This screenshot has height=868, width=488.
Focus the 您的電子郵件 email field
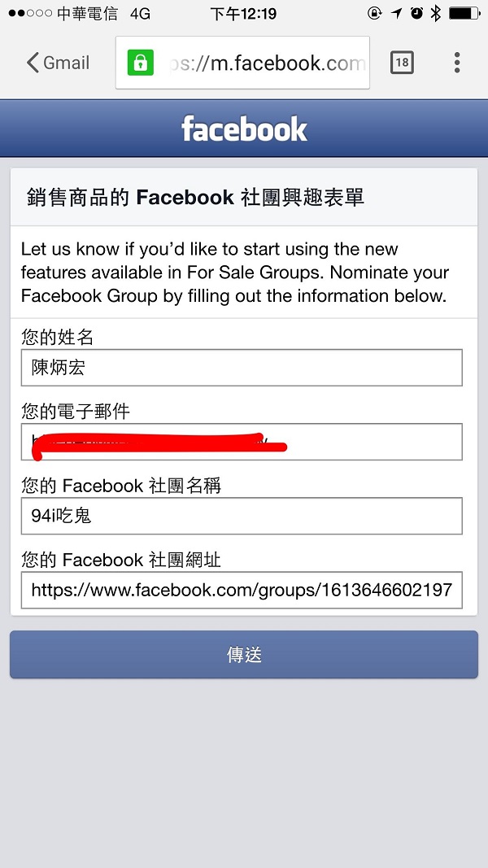(x=242, y=442)
